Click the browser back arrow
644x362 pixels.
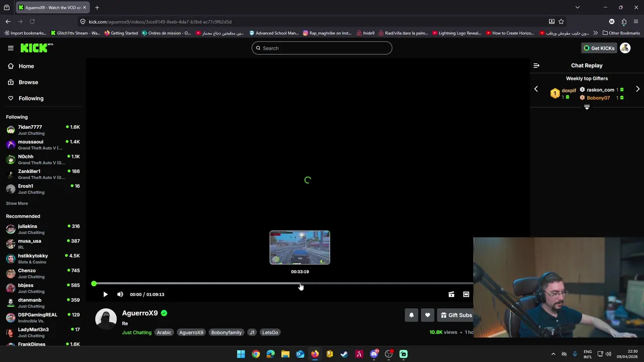pyautogui.click(x=8, y=22)
